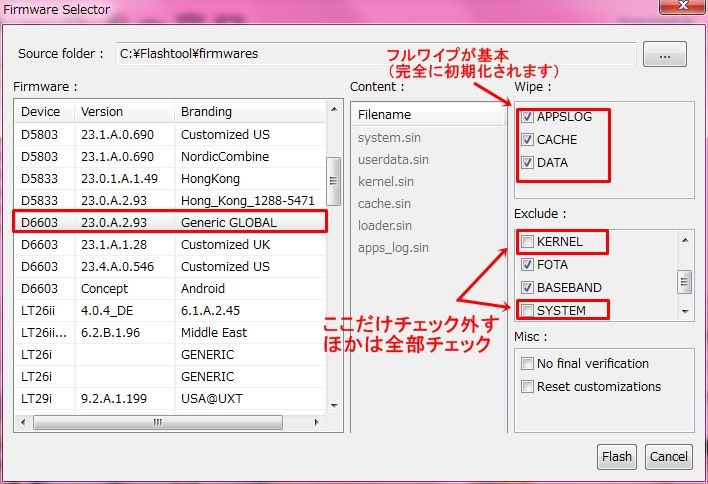Toggle the BASEBAND exclude checkbox
The height and width of the screenshot is (484, 708).
pyautogui.click(x=527, y=288)
